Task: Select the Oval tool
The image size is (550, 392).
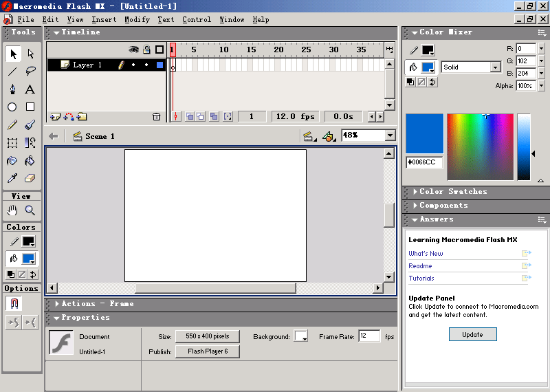Action: coord(12,107)
